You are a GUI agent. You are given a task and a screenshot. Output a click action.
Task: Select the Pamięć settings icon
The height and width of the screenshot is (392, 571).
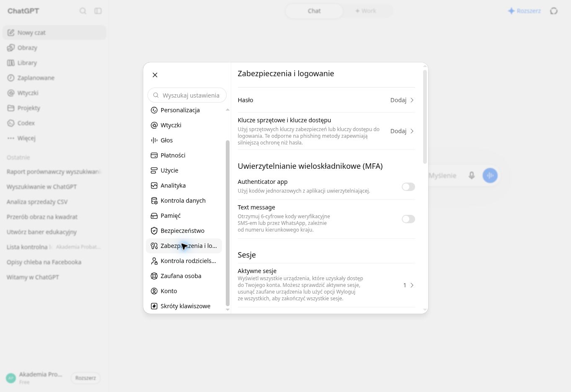point(154,216)
